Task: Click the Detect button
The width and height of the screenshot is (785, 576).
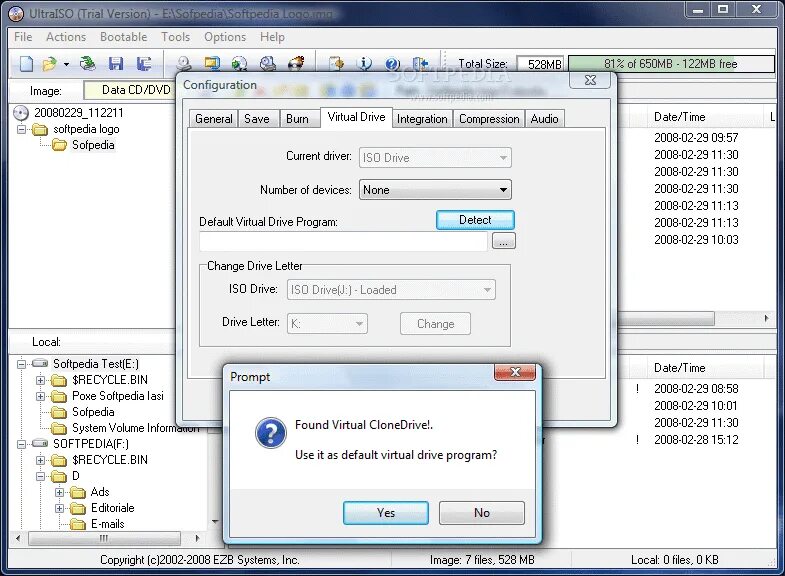Action: (475, 220)
